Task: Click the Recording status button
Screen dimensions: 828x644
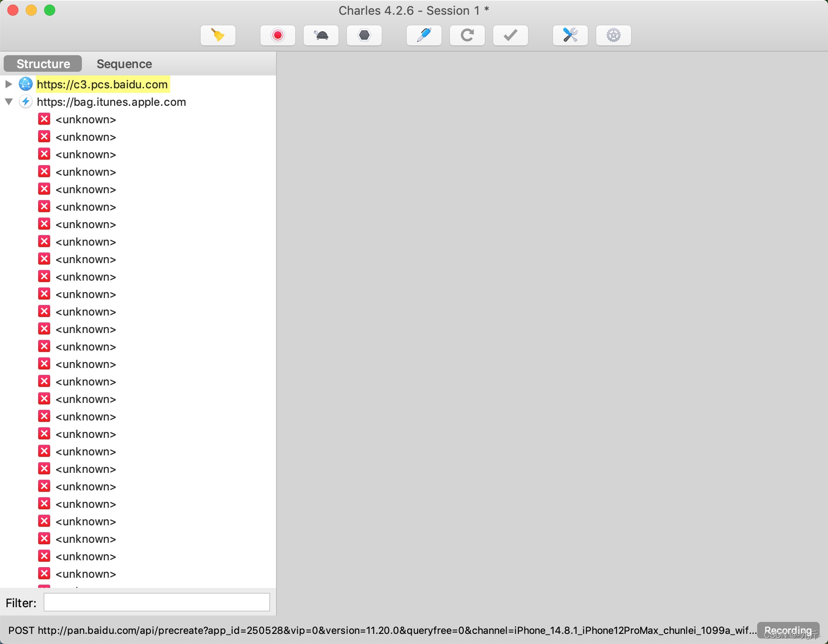Action: (x=788, y=630)
